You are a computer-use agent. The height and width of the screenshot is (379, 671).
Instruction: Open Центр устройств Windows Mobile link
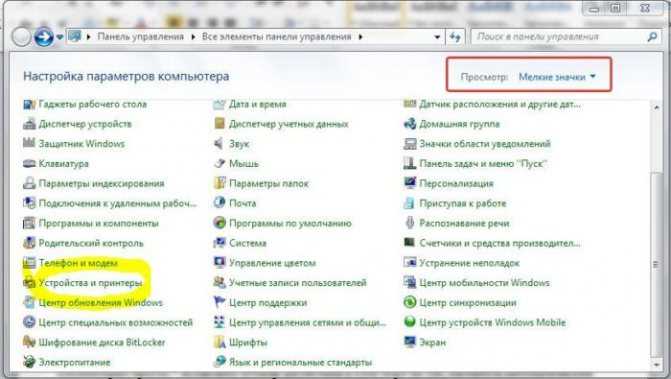pos(493,323)
